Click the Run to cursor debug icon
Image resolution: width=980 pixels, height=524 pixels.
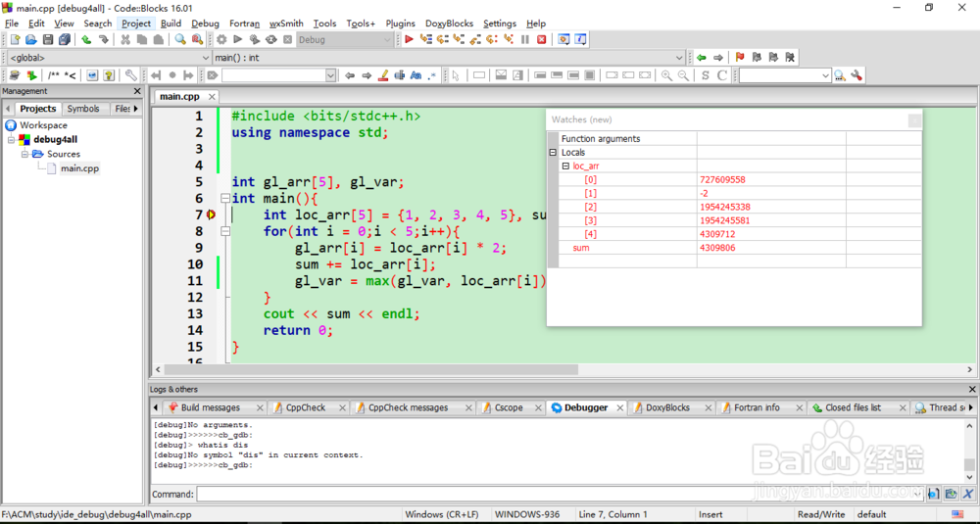[425, 39]
